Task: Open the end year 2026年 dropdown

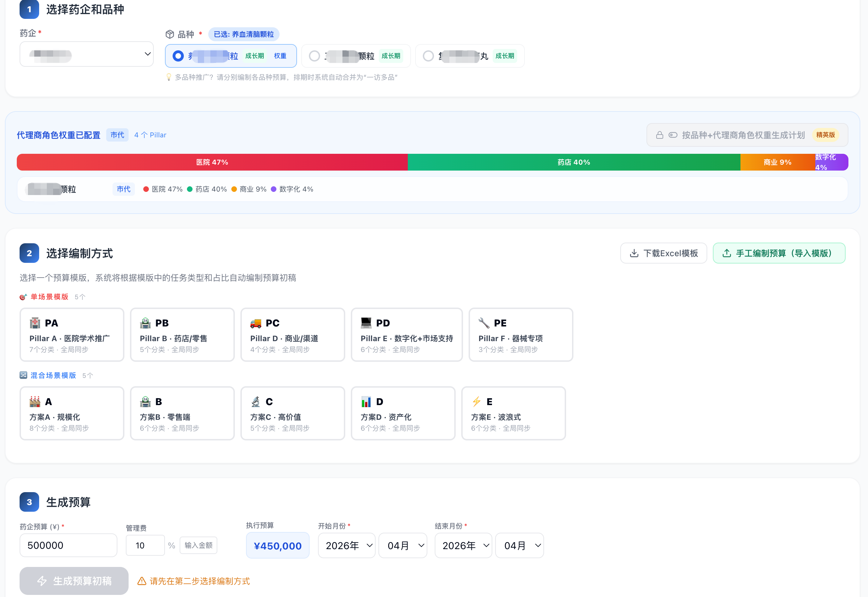Action: [463, 545]
